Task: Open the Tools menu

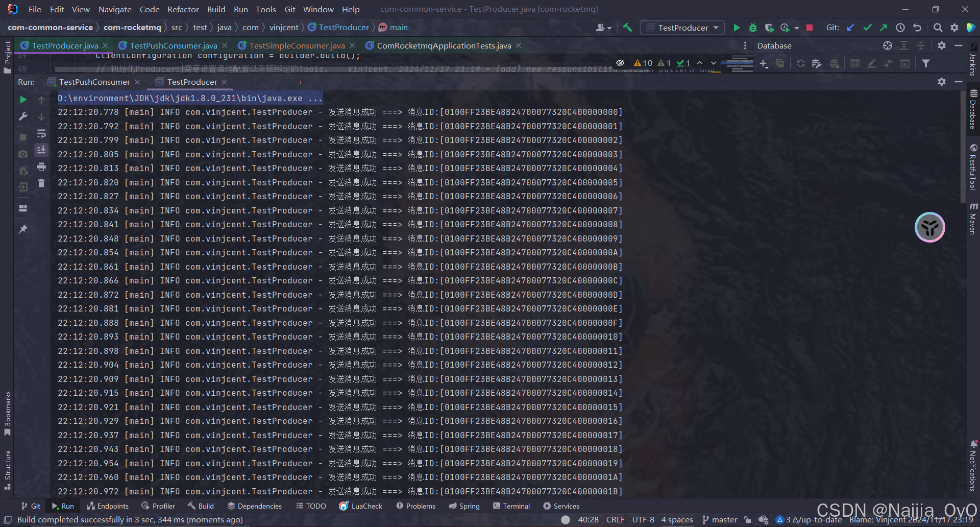Action: point(265,9)
